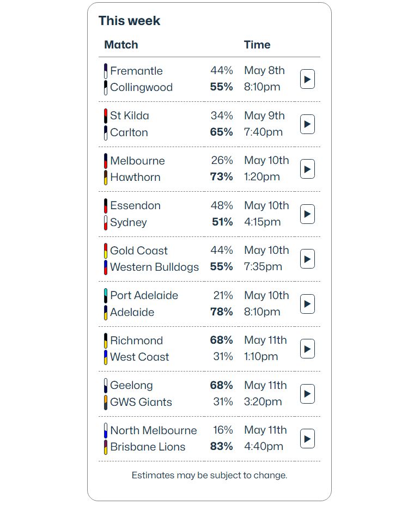The image size is (420, 505).
Task: Select the Western Bulldogs team name
Action: [154, 267]
